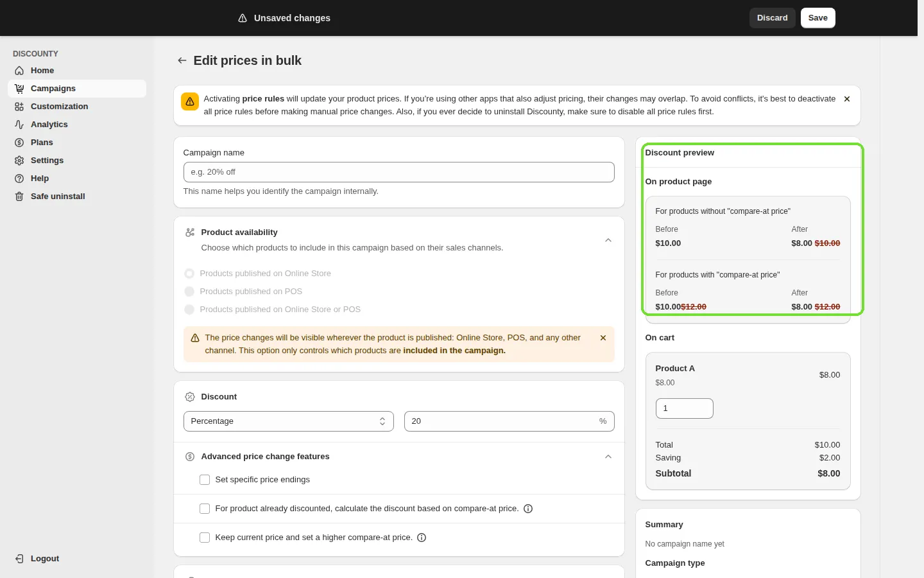Open the Percentage discount type dropdown
The image size is (924, 578).
coord(289,421)
